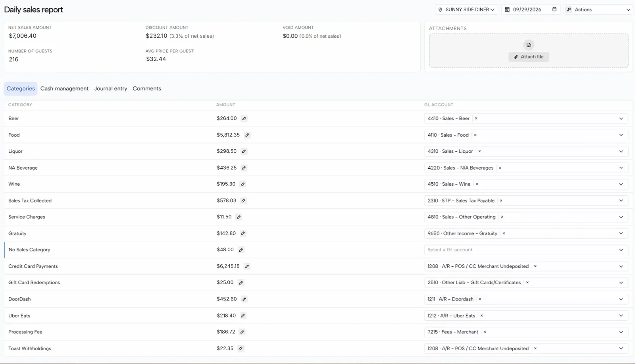The height and width of the screenshot is (364, 635).
Task: Remove the 7215 Fees - Merchant selection
Action: [x=485, y=332]
